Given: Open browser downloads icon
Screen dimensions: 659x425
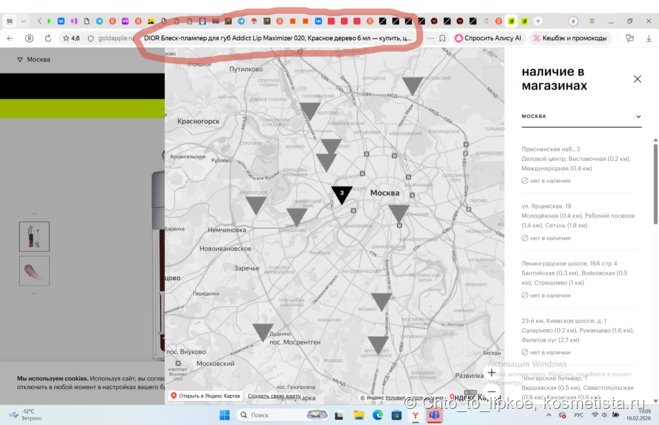Looking at the screenshot, I should click(648, 38).
